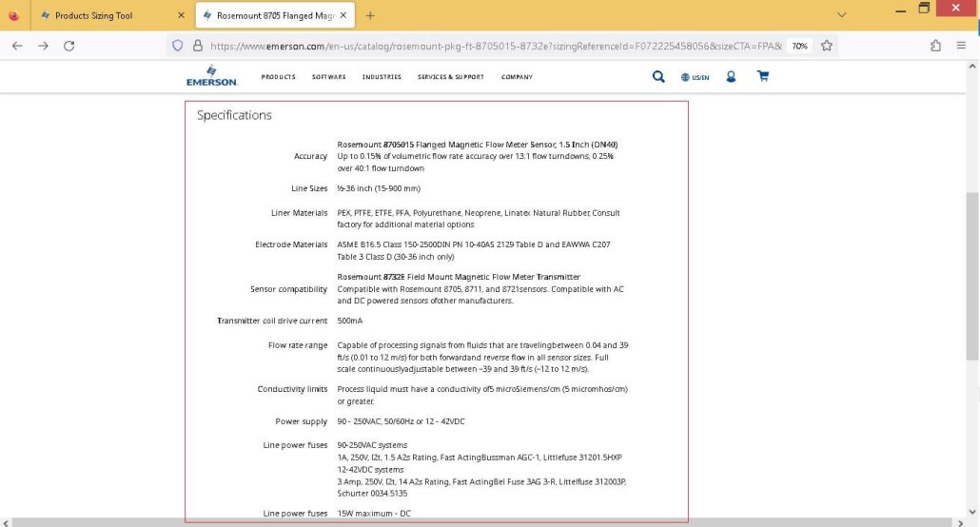
Task: Close the Products Sizing Tool tab
Action: pyautogui.click(x=181, y=15)
